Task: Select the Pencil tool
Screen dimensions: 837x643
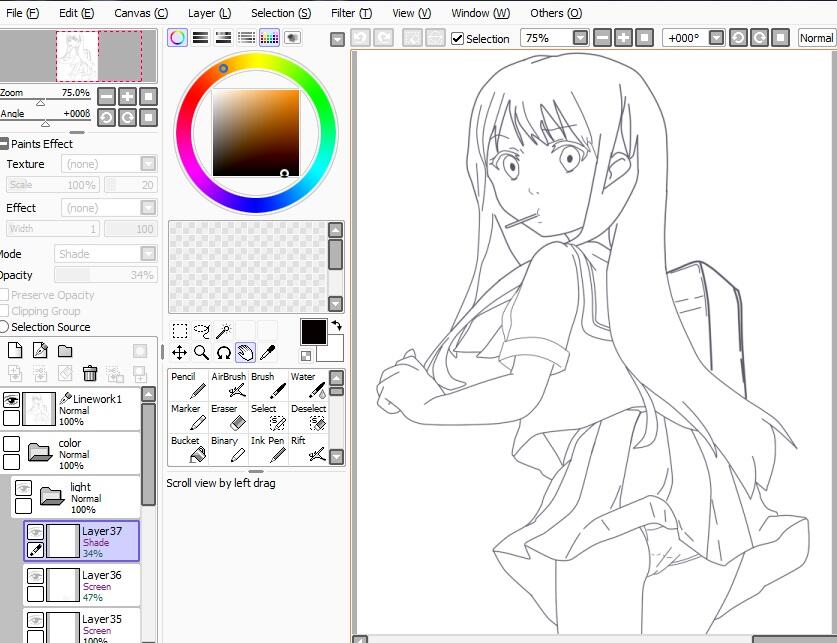Action: click(188, 385)
